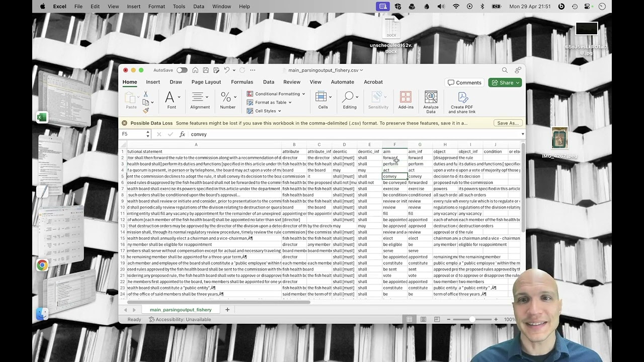644x362 pixels.
Task: Click the green Share button
Action: (505, 82)
